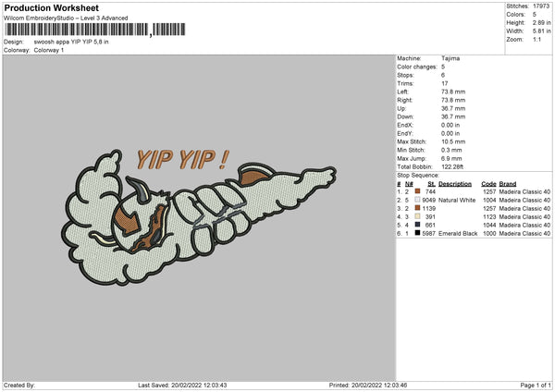Click the 'Last Saved: 20/02/2022 12:03:43' footer text
Screen dimensions: 555x392
click(x=182, y=385)
